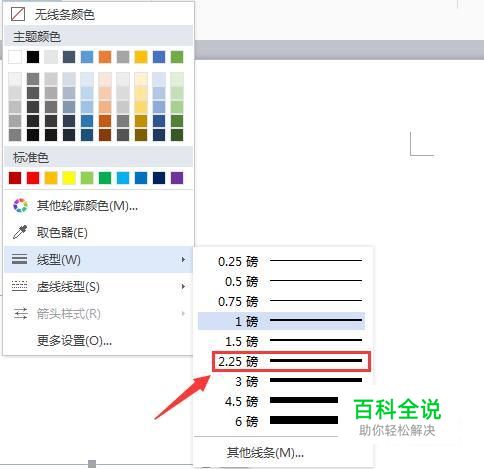Pick the black theme color swatch
The image size is (484, 469).
[33, 57]
